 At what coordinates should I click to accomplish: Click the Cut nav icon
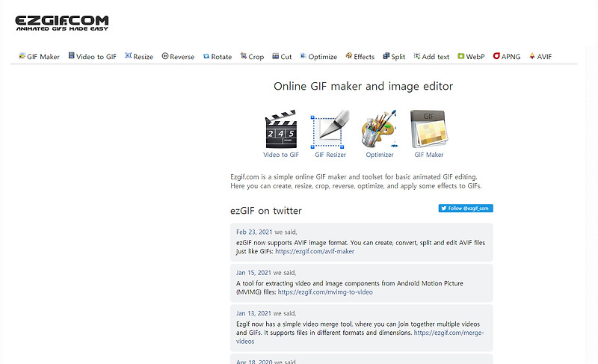click(275, 56)
